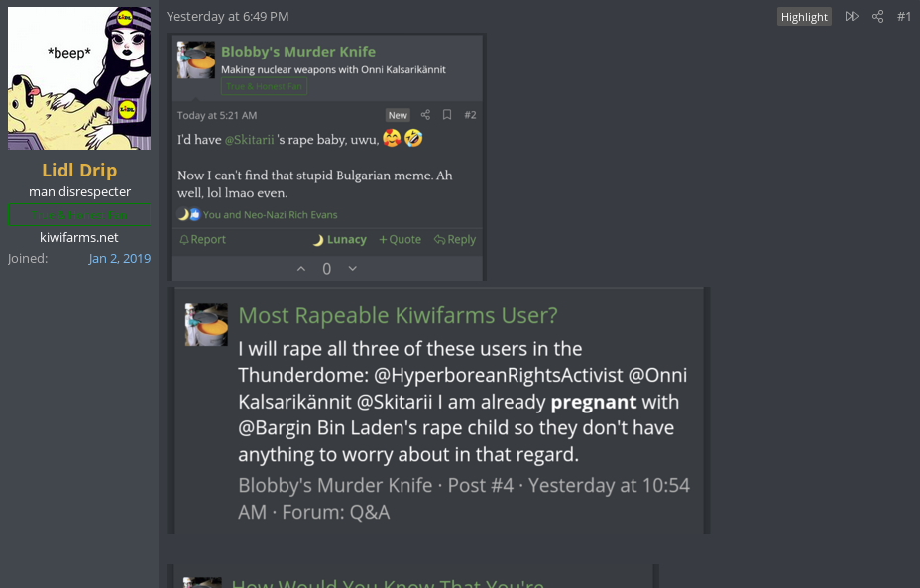Bookmark post #2 with the bookmark icon
This screenshot has height=588, width=920.
447,115
